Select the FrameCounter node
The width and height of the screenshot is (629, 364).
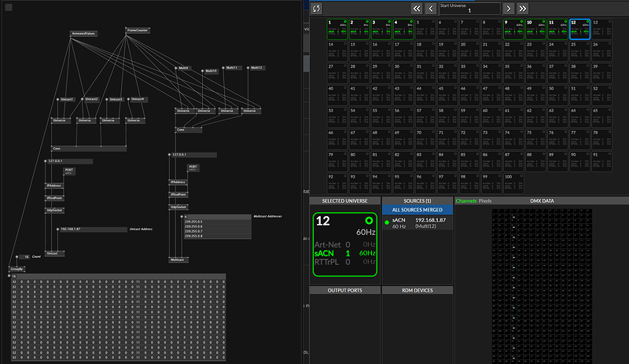coord(138,31)
